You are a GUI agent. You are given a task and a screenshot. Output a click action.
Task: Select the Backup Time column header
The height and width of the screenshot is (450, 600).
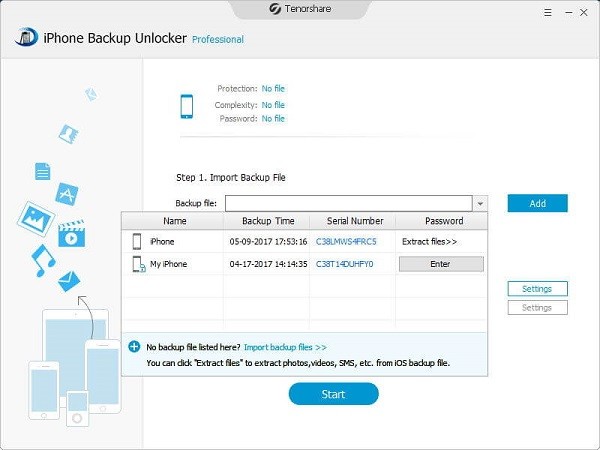point(267,221)
